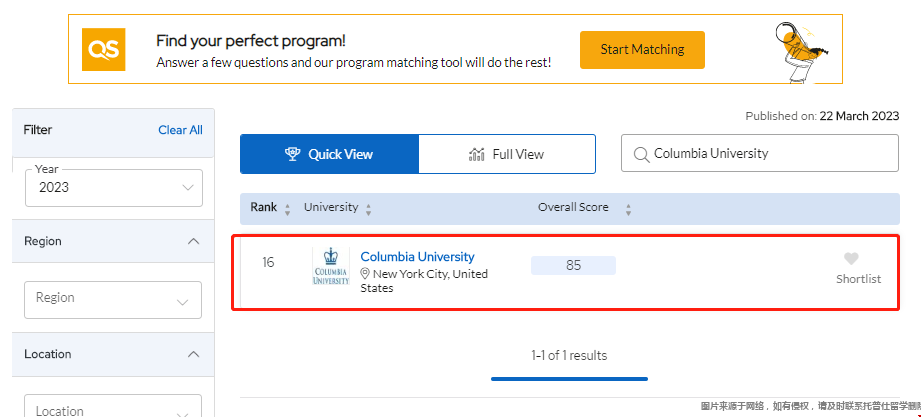Open the Columbia University link
This screenshot has height=417, width=921.
(x=417, y=257)
